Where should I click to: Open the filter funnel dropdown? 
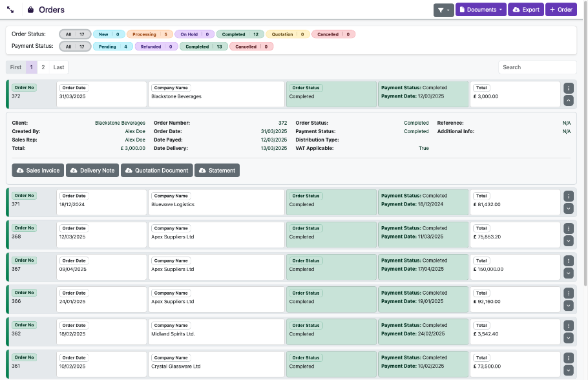click(x=443, y=10)
